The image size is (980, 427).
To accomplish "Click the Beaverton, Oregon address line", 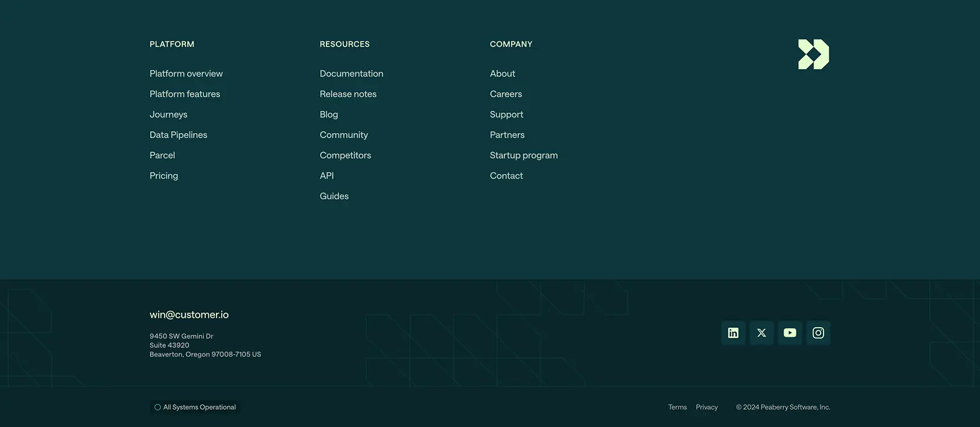I will point(205,354).
